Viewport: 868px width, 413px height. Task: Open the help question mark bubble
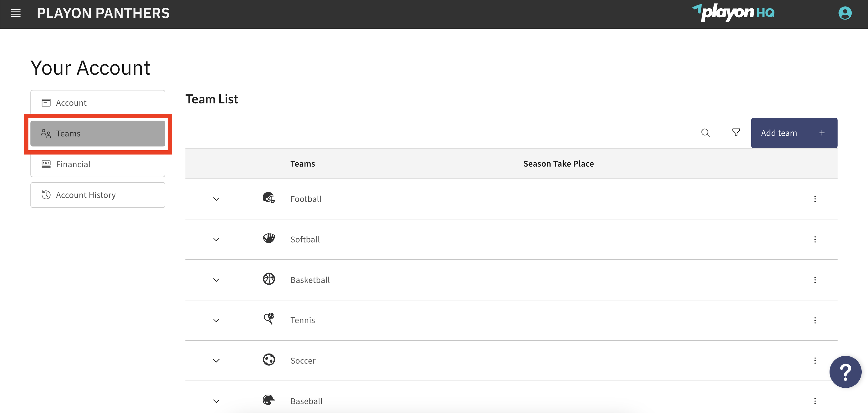[x=845, y=372]
